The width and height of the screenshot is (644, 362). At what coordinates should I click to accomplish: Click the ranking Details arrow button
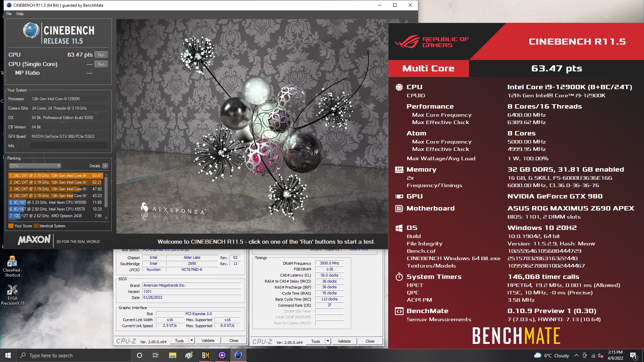point(105,166)
